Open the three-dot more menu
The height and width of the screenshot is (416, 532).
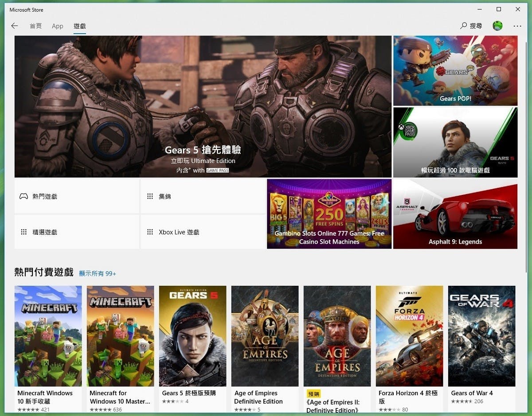point(517,26)
